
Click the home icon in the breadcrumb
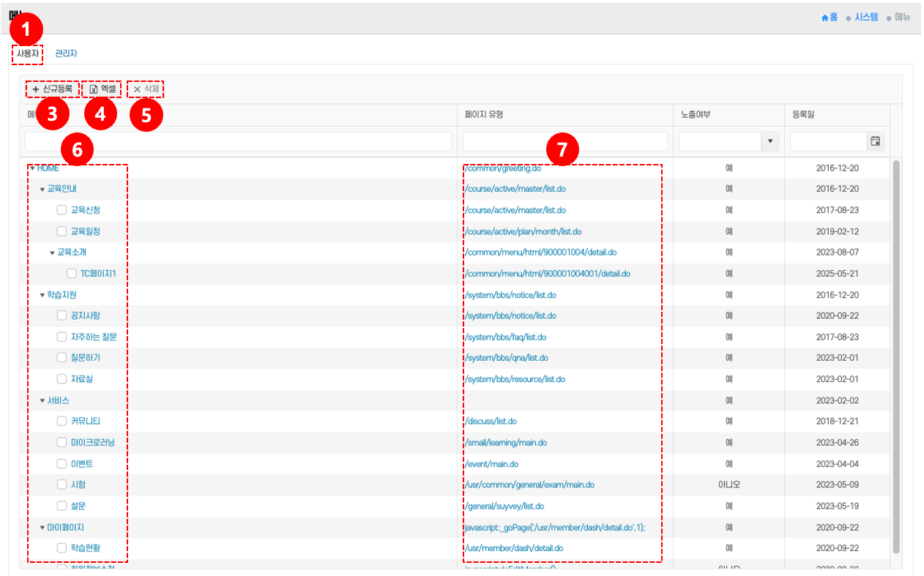(x=824, y=18)
